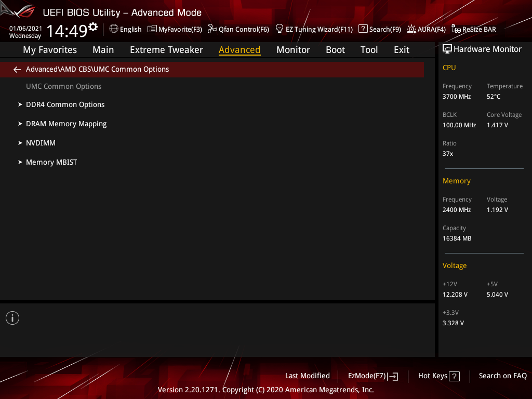Switch to EzMode(F7)

pos(373,376)
